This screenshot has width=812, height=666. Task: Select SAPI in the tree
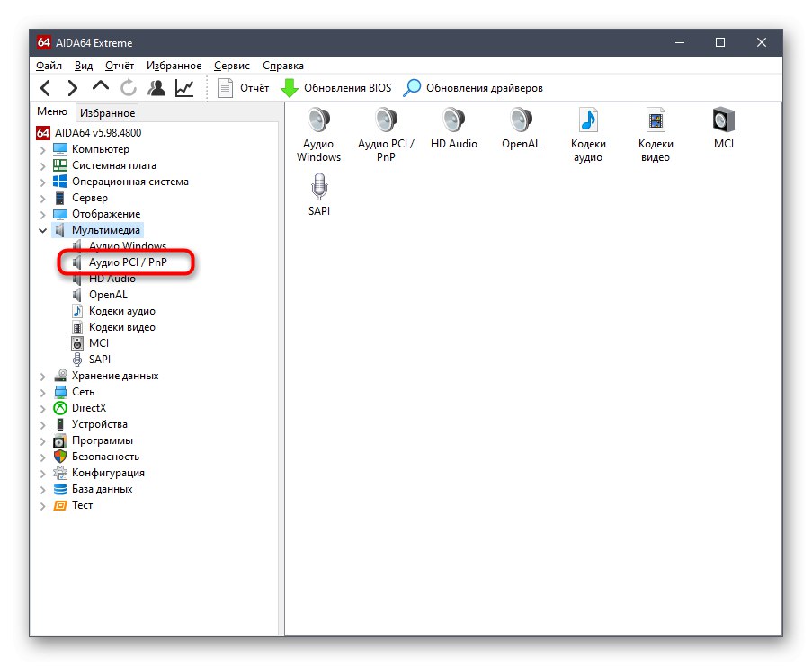91,360
